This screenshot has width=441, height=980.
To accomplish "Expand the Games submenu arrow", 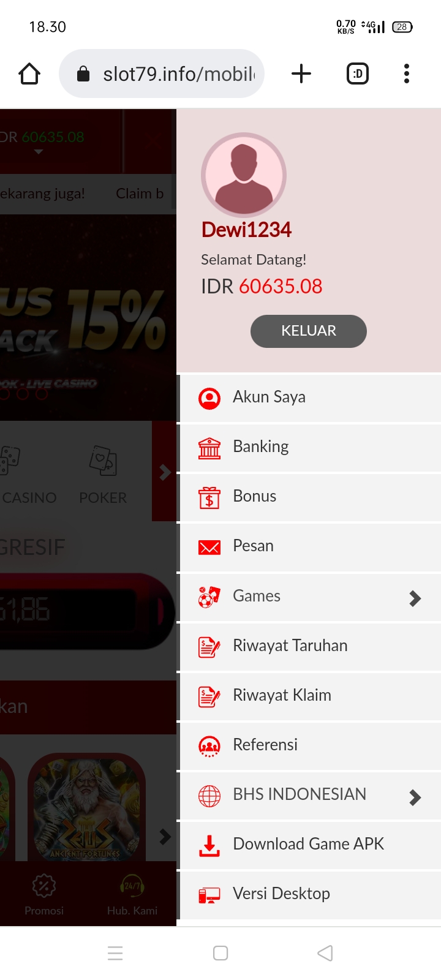I will point(415,598).
